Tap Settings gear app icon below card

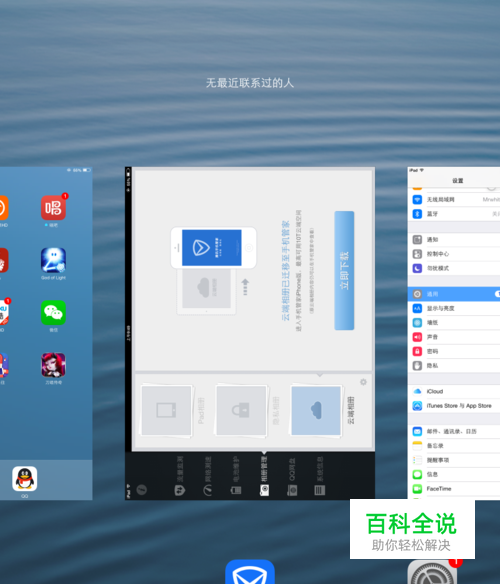tap(432, 572)
